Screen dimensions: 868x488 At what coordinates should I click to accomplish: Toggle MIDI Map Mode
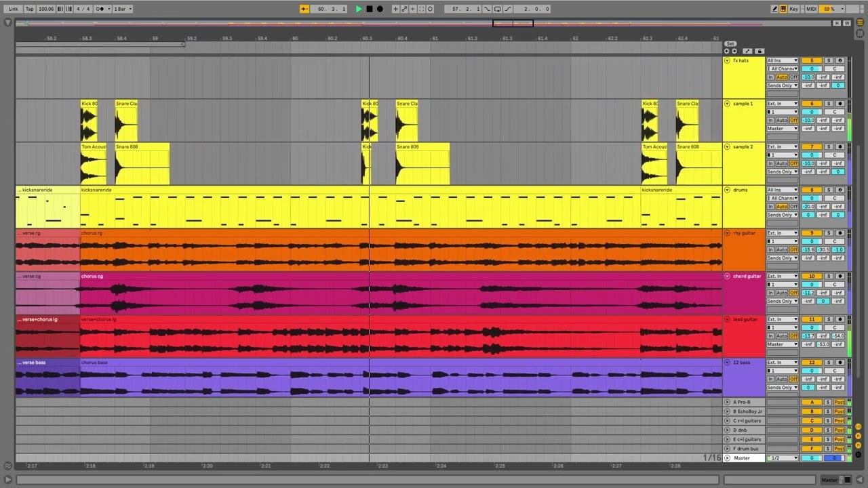[x=811, y=9]
